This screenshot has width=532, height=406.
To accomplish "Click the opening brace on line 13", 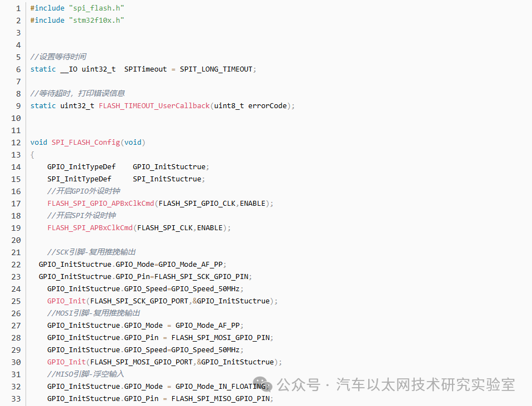I will [32, 155].
